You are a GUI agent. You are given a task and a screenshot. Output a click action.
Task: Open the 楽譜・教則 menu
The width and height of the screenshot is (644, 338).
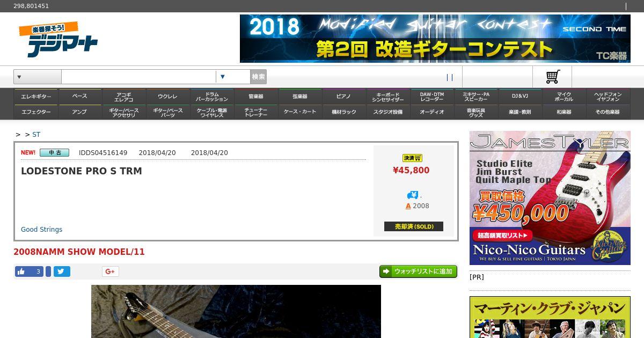click(520, 112)
